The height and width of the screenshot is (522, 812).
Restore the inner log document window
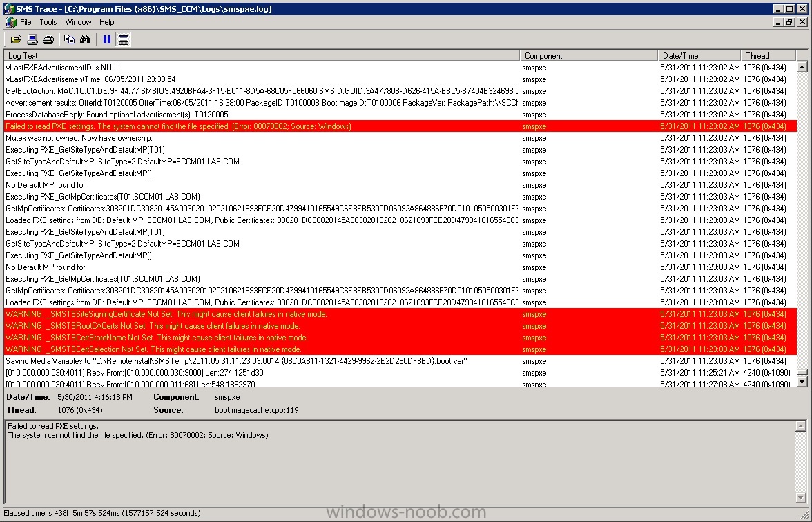pyautogui.click(x=789, y=22)
